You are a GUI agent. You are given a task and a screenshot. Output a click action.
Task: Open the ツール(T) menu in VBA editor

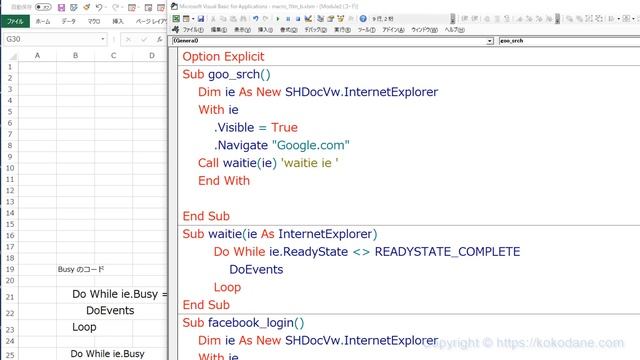[367, 30]
